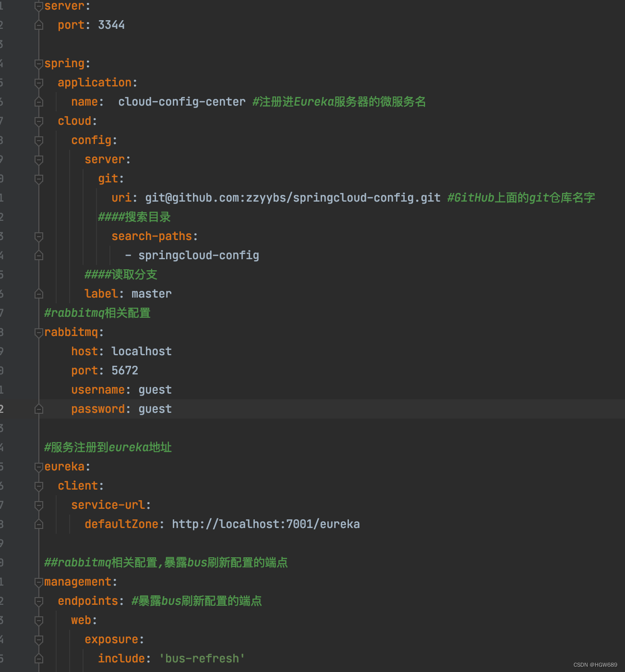Image resolution: width=625 pixels, height=672 pixels.
Task: Click the 'defaultZone' key
Action: coord(121,524)
